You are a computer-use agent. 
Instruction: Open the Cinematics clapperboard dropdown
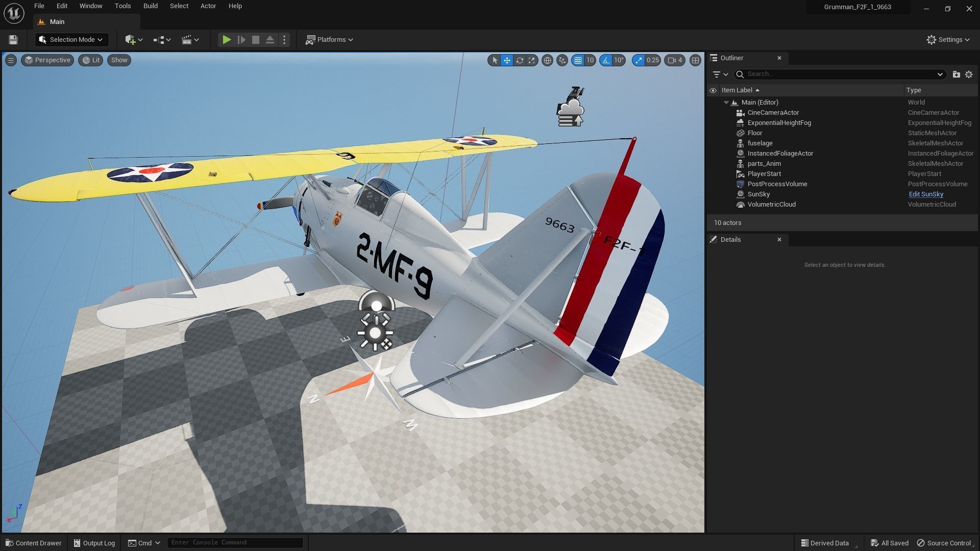tap(190, 40)
